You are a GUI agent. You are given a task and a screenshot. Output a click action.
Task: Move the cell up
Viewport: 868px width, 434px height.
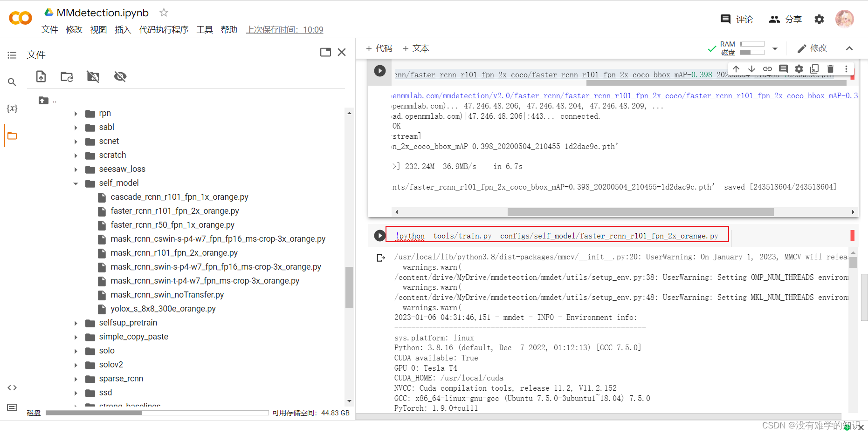coord(736,69)
